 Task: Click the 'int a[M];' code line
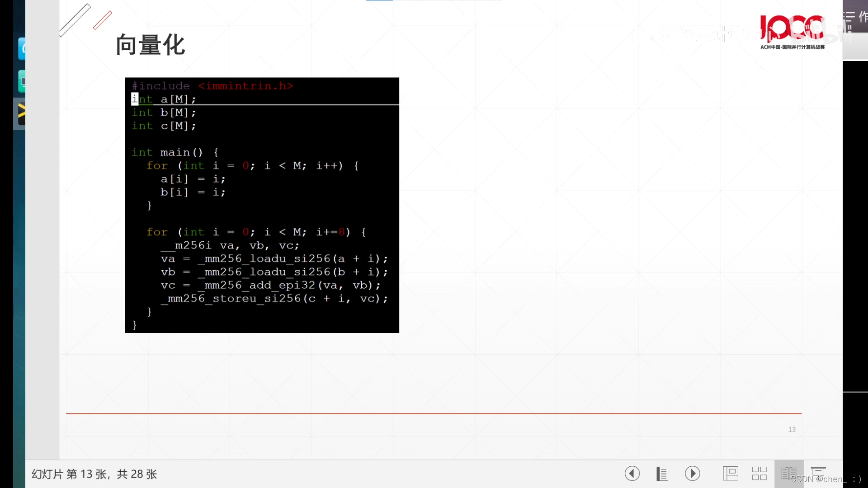164,99
